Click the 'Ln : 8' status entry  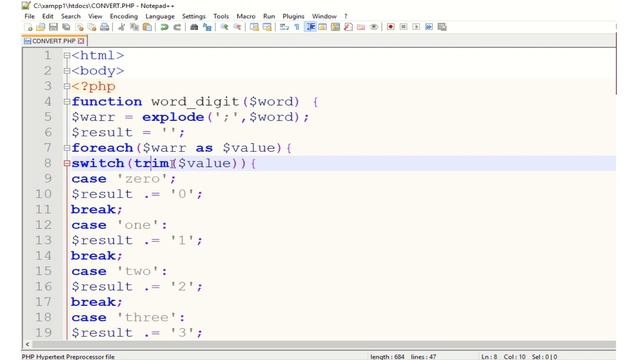[489, 357]
